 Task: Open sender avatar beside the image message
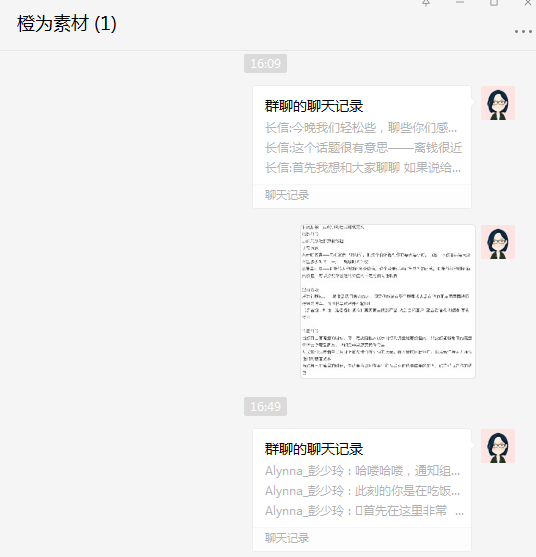(498, 242)
